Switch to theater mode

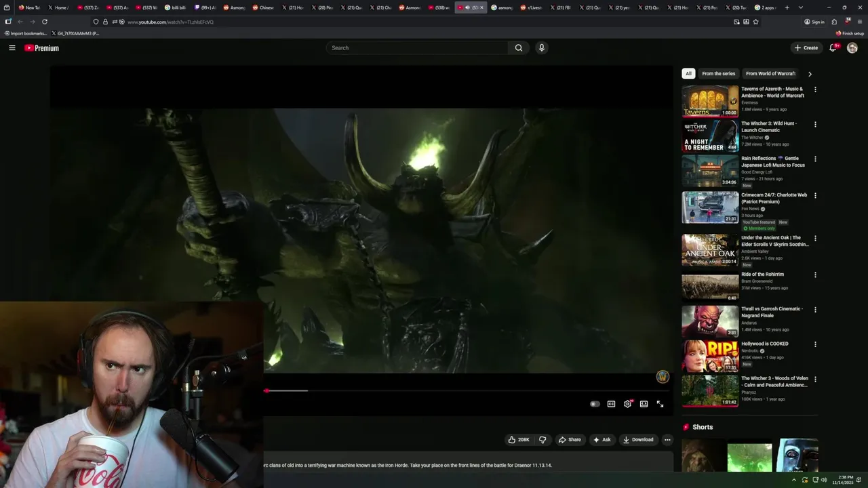(x=644, y=404)
